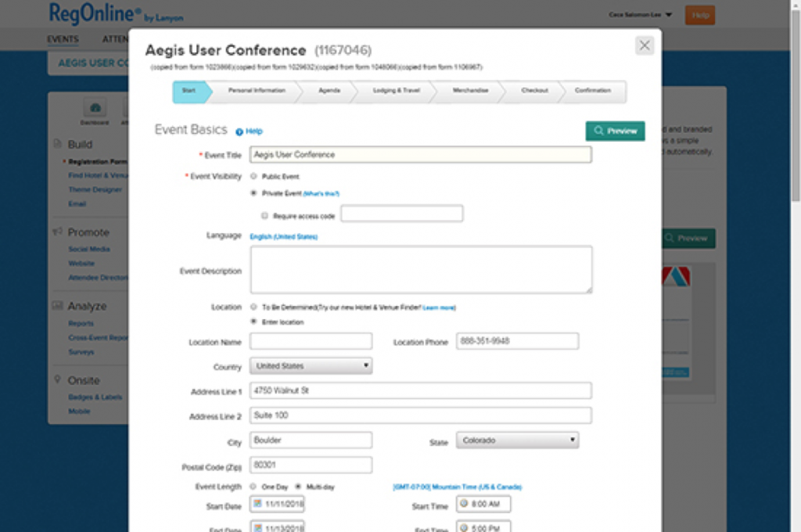Click the Analyze chart icon
Screen dimensions: 801x532
(x=57, y=306)
